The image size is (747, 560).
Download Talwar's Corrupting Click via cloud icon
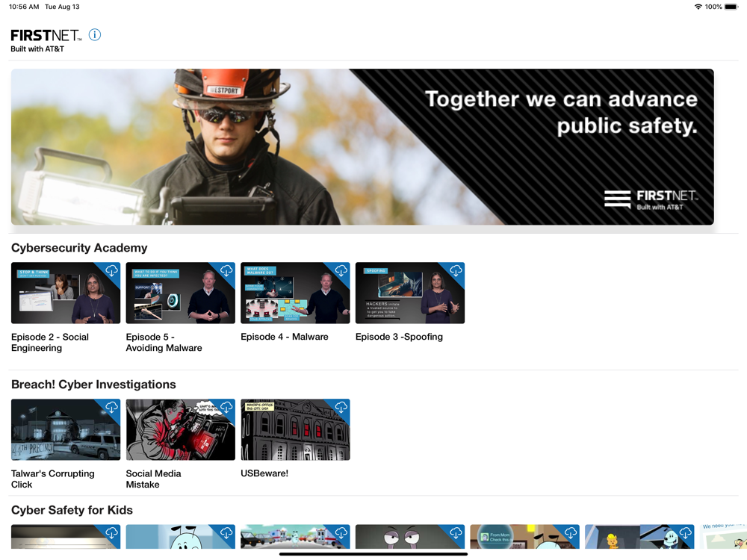point(111,408)
